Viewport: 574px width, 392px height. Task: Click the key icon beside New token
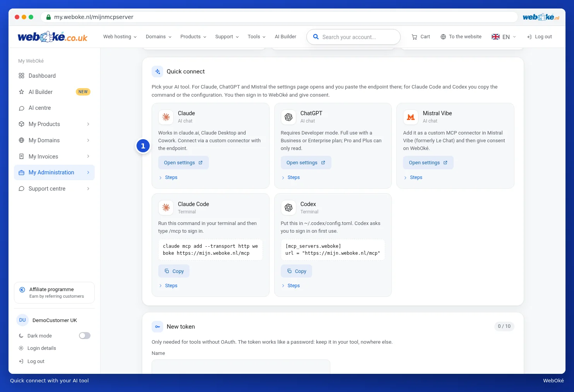157,327
